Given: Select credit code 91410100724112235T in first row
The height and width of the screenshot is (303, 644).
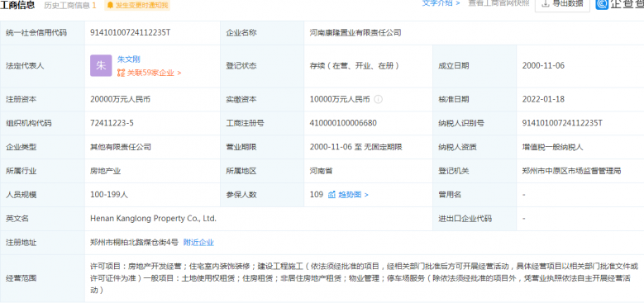Looking at the screenshot, I should 130,33.
